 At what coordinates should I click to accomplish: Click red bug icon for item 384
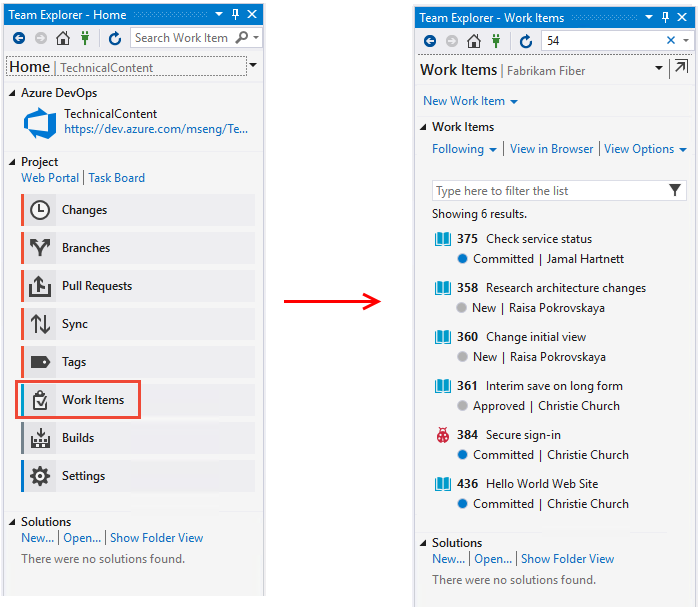click(443, 435)
